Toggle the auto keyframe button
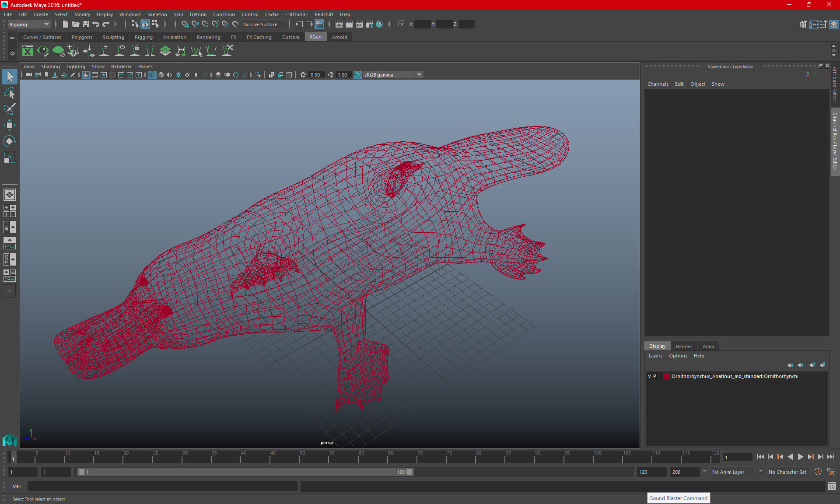The image size is (840, 504). 818,472
